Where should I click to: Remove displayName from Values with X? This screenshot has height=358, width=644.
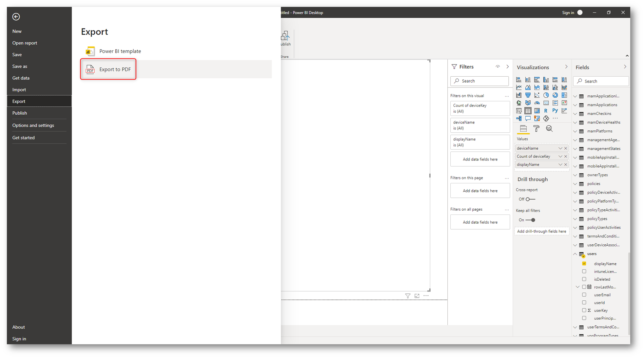tap(566, 165)
